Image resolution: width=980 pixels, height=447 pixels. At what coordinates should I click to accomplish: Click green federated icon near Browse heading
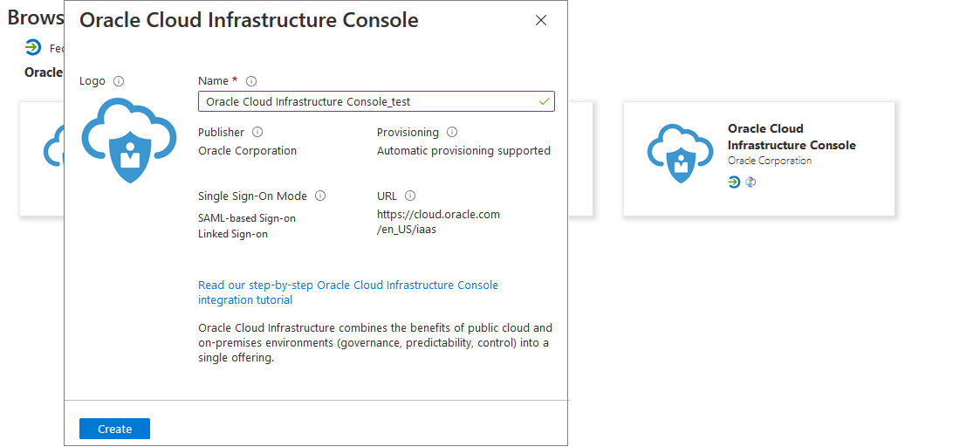tap(32, 47)
